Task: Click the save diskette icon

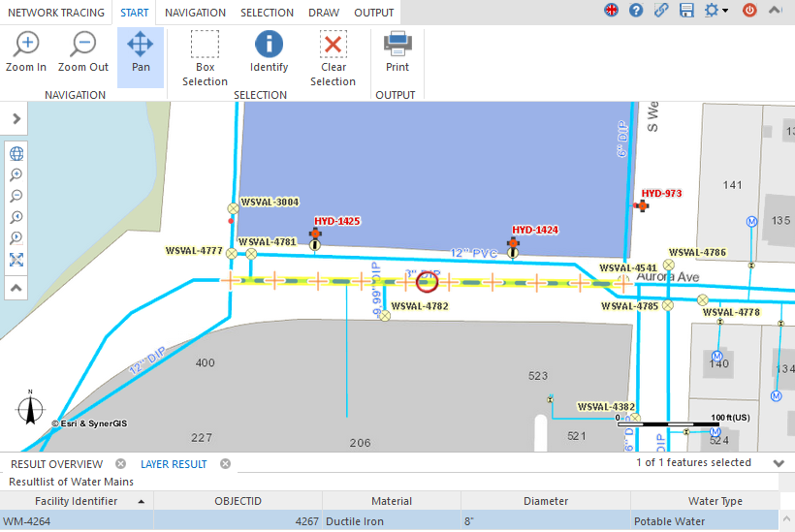Action: (x=687, y=11)
